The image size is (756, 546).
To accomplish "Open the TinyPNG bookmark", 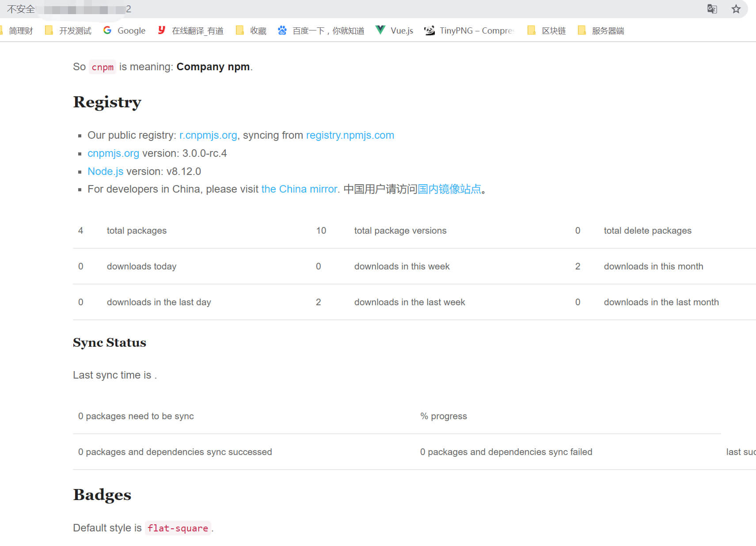I will coord(469,30).
